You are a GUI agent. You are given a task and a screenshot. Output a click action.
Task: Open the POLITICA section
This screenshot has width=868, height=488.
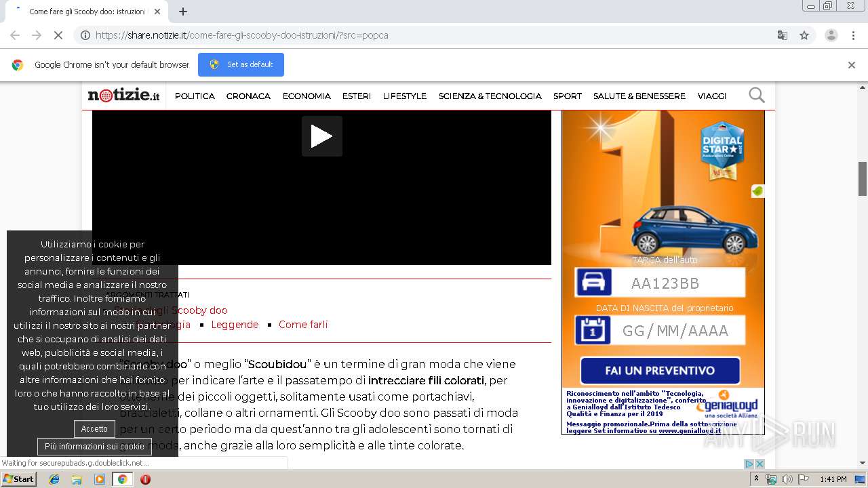[x=195, y=96]
